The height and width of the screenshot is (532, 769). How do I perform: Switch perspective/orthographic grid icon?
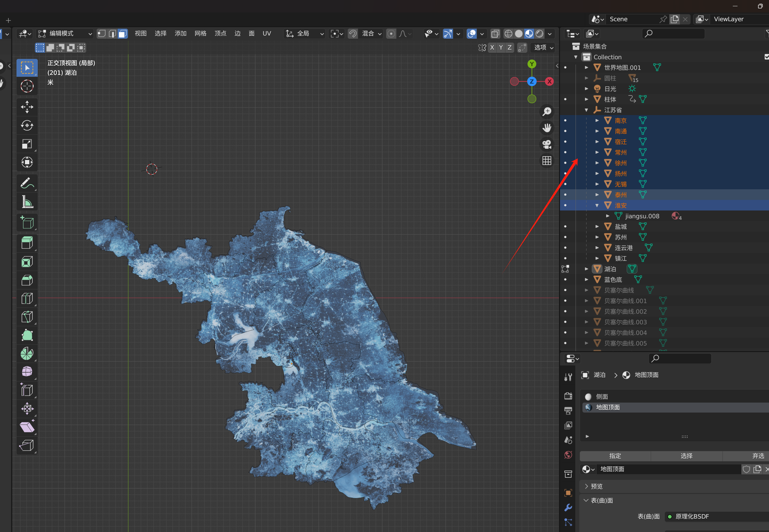pos(547,161)
